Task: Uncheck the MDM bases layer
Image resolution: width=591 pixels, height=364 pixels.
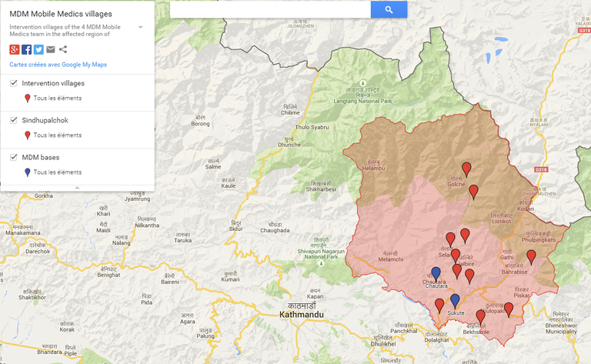Action: pos(14,157)
